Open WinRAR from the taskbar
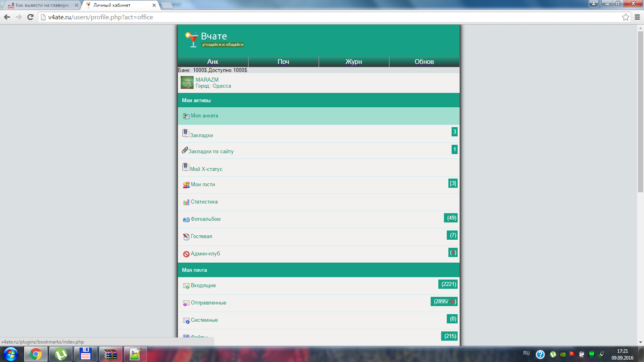 (x=111, y=354)
